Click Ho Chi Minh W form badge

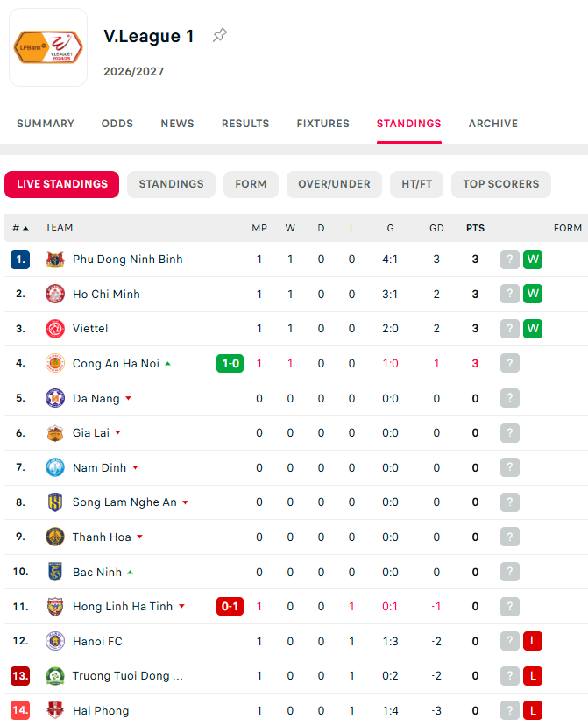click(533, 294)
